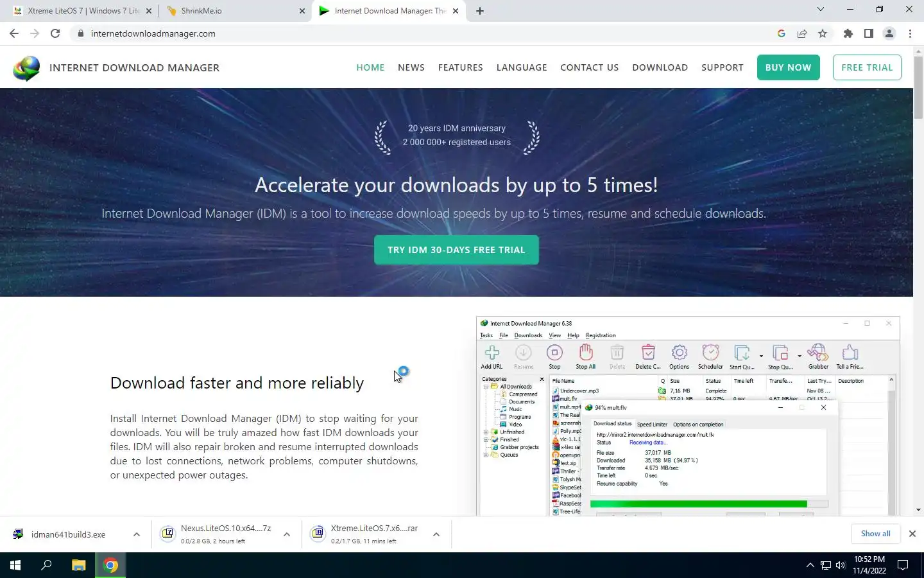Reload the page with refresh icon

55,33
